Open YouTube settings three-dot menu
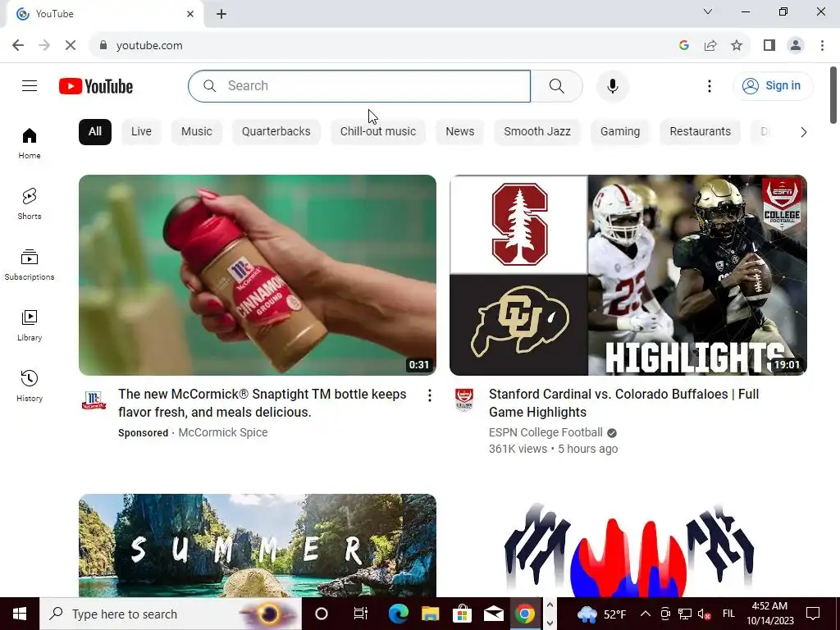This screenshot has width=840, height=630. click(x=710, y=85)
